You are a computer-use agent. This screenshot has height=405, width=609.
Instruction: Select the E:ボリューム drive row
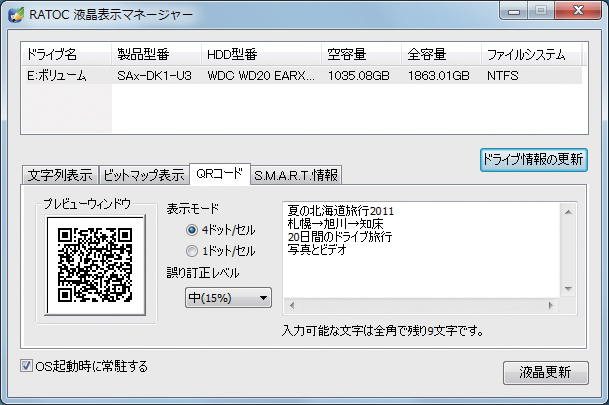tap(302, 75)
